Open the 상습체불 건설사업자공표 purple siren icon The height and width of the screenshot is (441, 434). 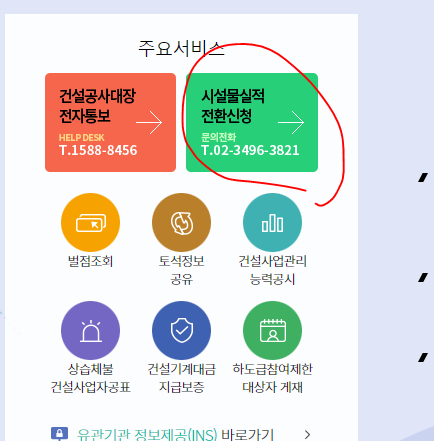click(x=90, y=330)
